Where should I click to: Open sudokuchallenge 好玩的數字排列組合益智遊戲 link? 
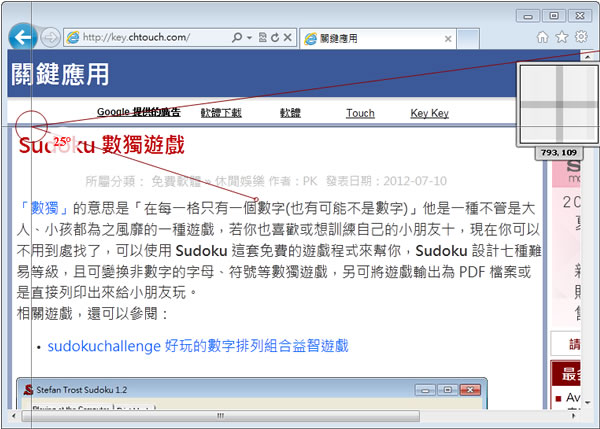(198, 346)
